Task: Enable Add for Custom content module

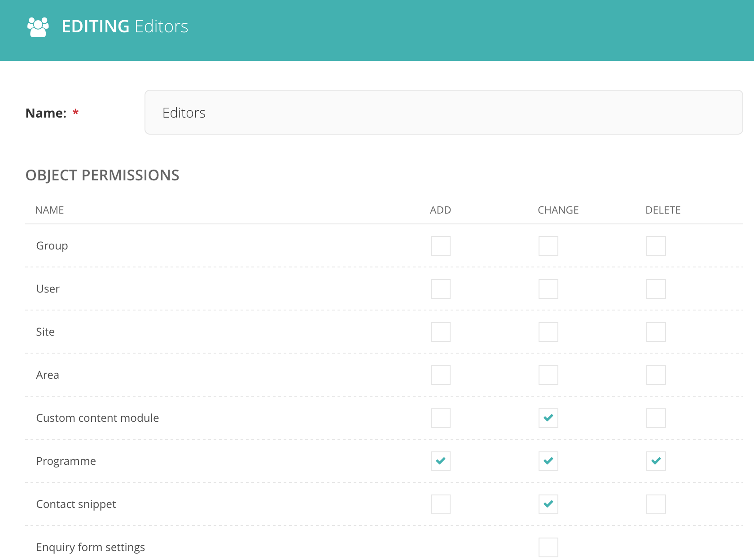Action: coord(440,418)
